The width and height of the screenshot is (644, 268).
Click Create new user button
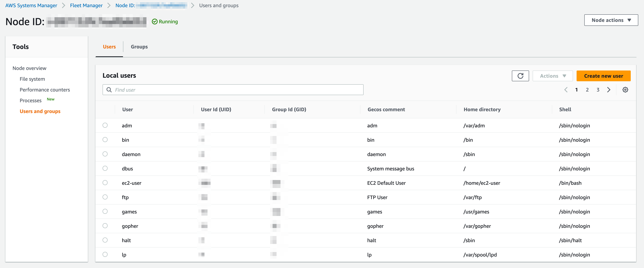(x=603, y=76)
